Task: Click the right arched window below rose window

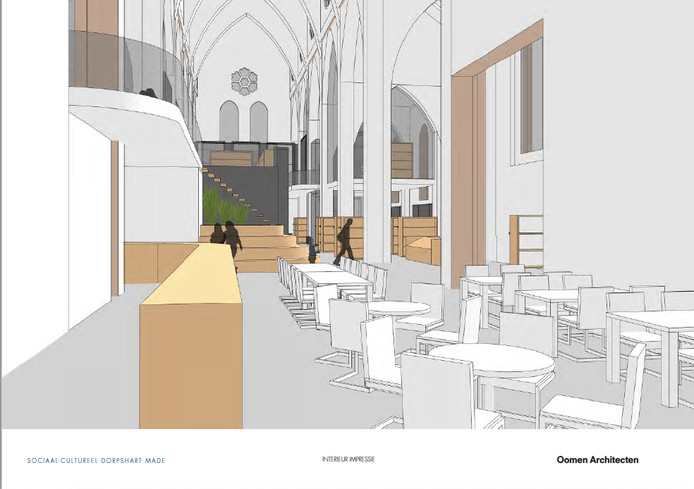Action: point(259,122)
